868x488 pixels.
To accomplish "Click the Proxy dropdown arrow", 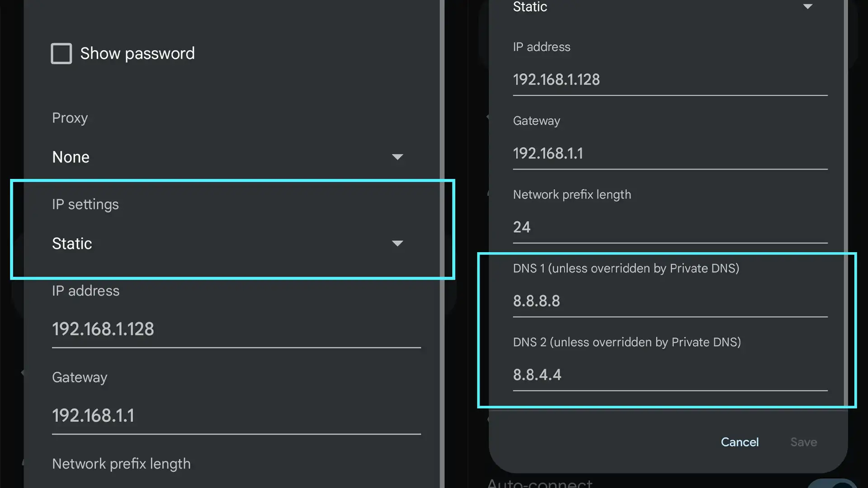I will point(397,157).
